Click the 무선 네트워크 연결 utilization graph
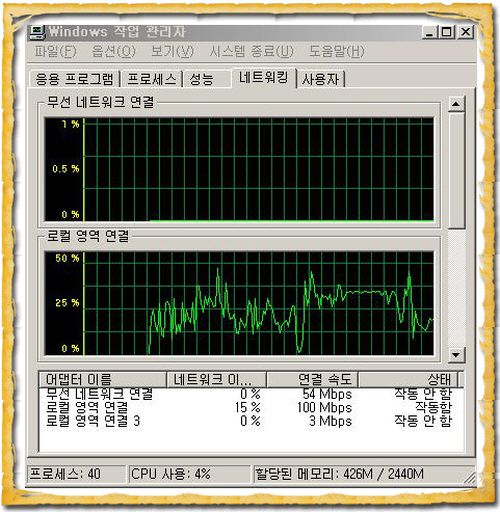The image size is (500, 512). pos(239,169)
